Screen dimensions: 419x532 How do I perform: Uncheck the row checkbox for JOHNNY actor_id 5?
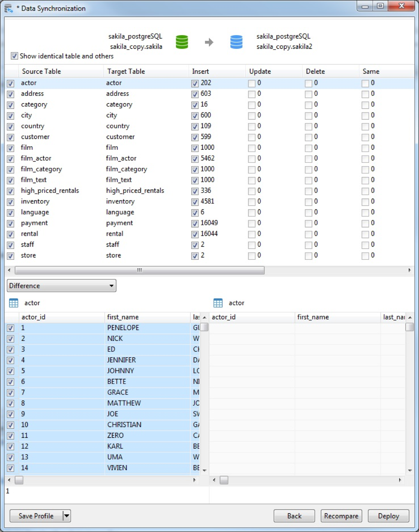click(x=10, y=371)
